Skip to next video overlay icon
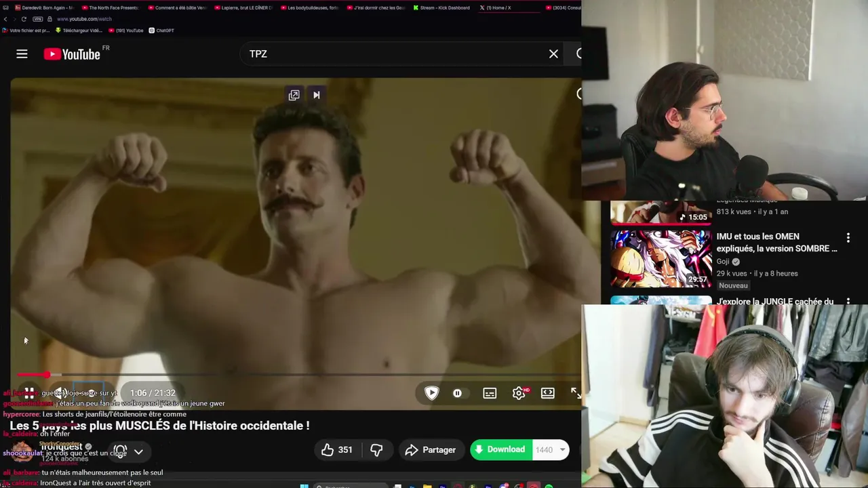Image resolution: width=868 pixels, height=488 pixels. point(316,95)
